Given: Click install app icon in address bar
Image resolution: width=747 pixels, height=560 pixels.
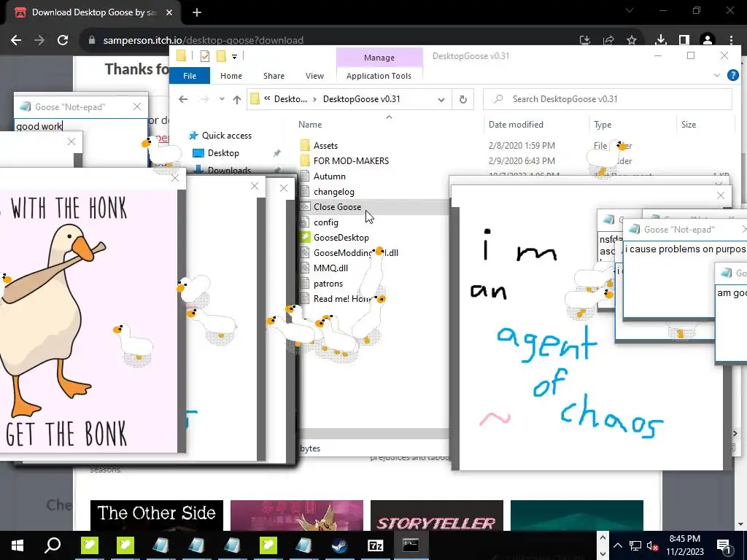Looking at the screenshot, I should click(584, 40).
